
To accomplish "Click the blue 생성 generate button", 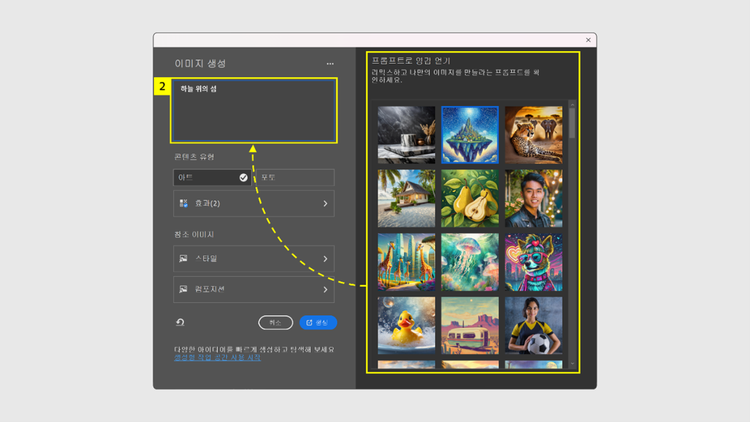I will coord(318,322).
